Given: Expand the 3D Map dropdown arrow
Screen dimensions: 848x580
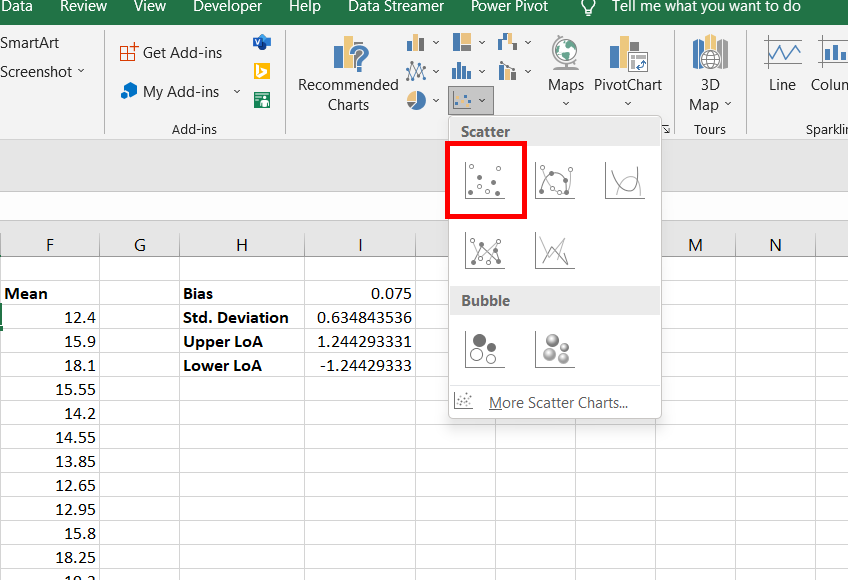Looking at the screenshot, I should (727, 103).
